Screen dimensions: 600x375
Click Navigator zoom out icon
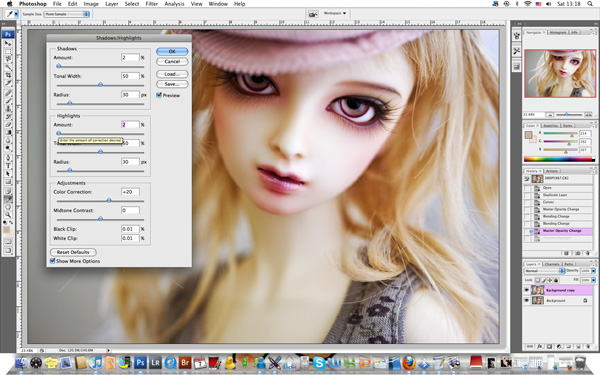tap(549, 114)
